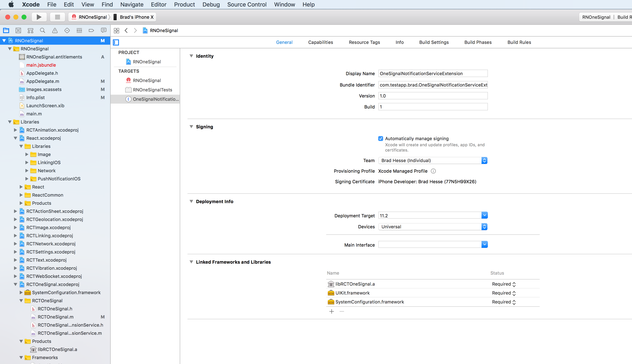The image size is (632, 364).
Task: Click the Build number field
Action: pos(433,107)
